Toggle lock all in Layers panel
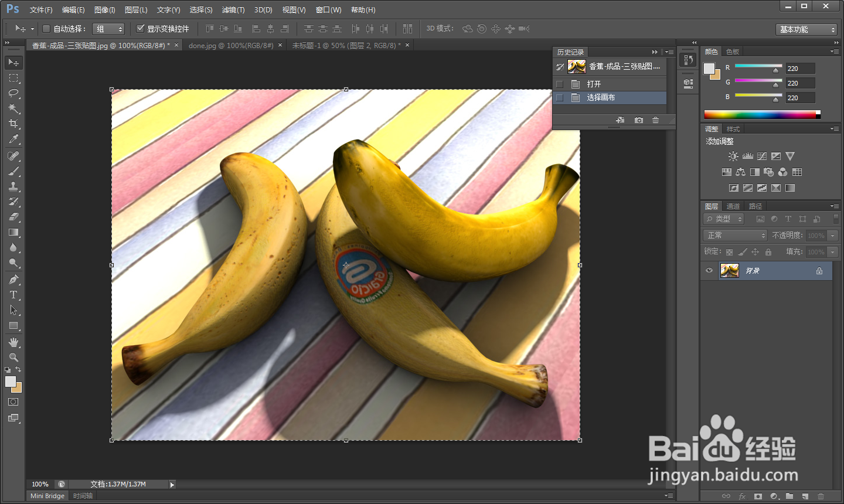This screenshot has height=504, width=844. tap(768, 252)
